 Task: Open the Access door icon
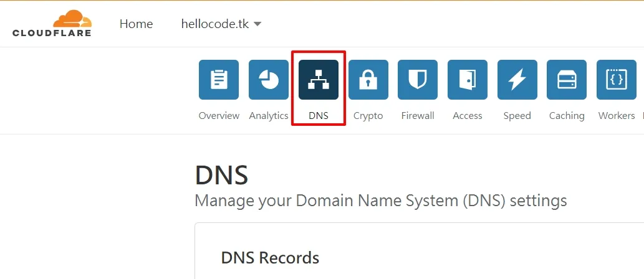[x=468, y=80]
